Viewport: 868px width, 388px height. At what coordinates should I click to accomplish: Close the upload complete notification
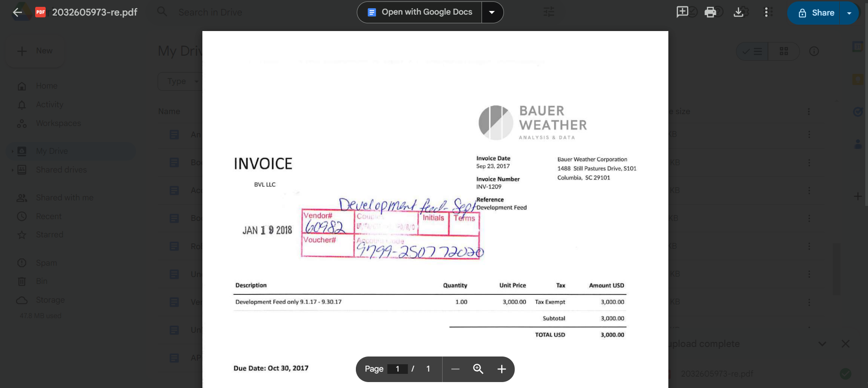click(846, 344)
